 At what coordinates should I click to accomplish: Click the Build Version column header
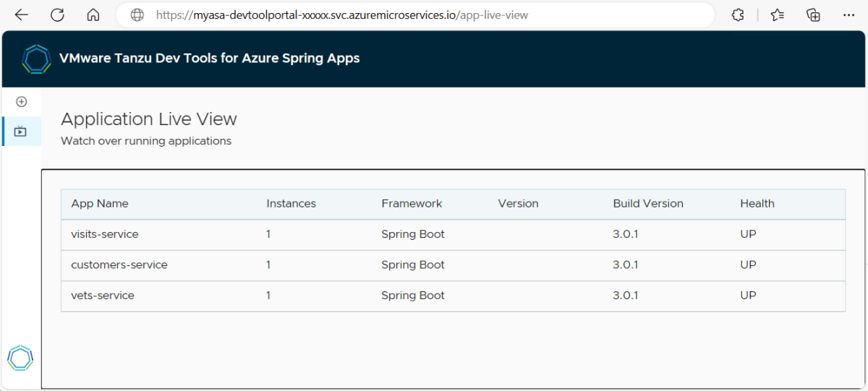coord(647,204)
